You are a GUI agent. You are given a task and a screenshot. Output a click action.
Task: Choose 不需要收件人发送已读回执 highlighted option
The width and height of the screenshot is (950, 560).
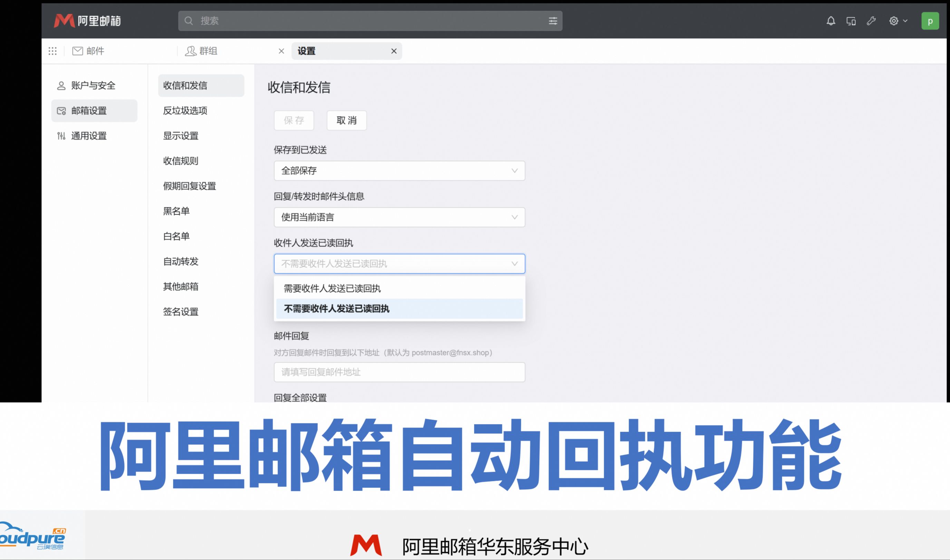pyautogui.click(x=399, y=309)
